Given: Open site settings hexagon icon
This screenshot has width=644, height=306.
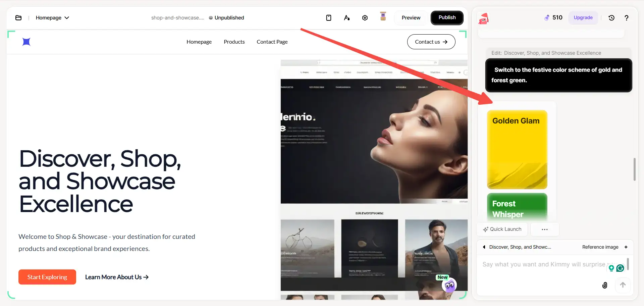Looking at the screenshot, I should (365, 18).
